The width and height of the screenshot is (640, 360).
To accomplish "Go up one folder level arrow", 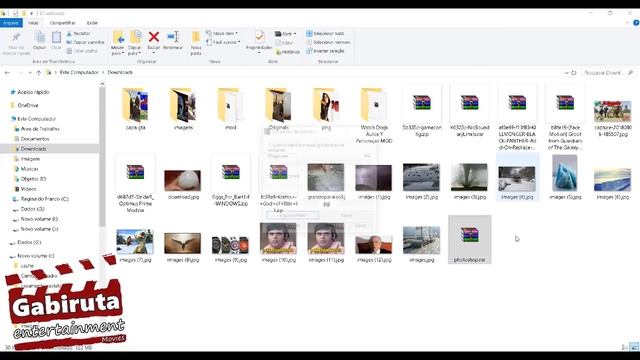I will [39, 73].
